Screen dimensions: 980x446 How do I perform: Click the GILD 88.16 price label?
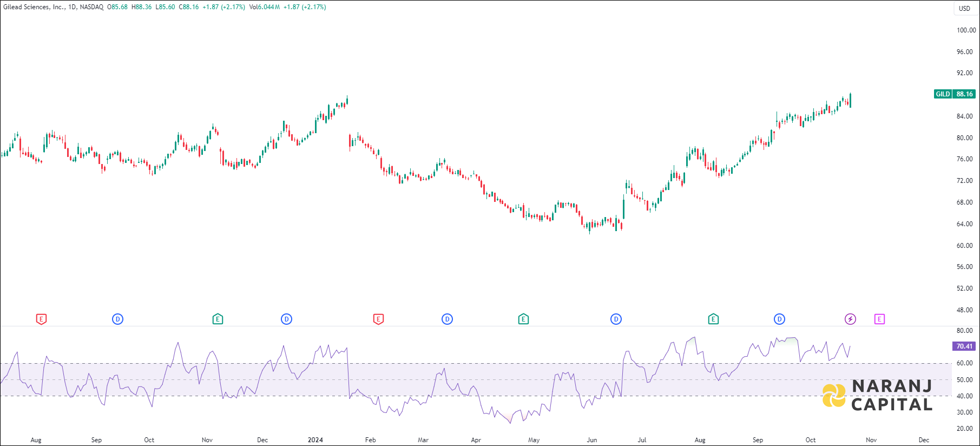[955, 94]
